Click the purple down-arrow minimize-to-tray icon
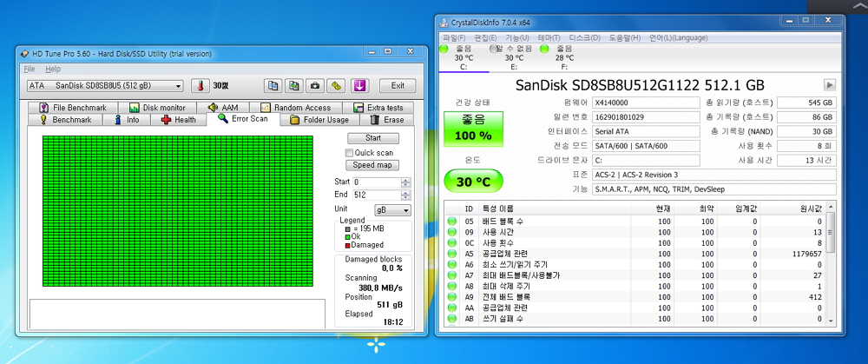Image resolution: width=868 pixels, height=364 pixels. (x=359, y=86)
